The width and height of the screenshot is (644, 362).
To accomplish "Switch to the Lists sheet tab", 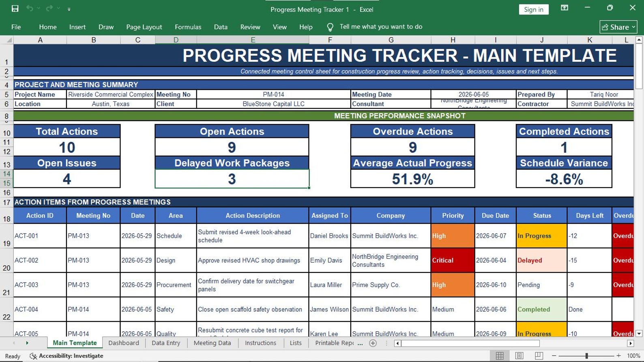I will pos(296,343).
